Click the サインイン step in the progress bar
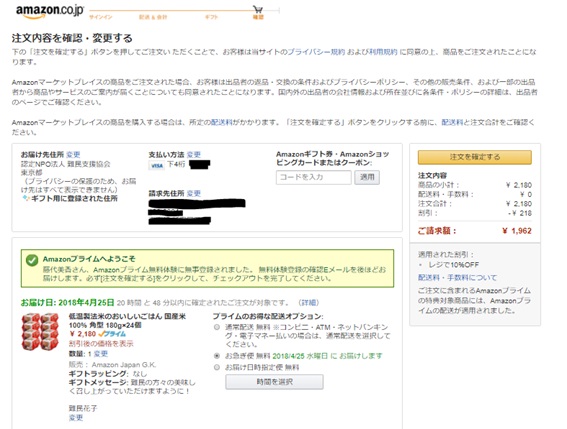The height and width of the screenshot is (429, 567). pyautogui.click(x=101, y=17)
